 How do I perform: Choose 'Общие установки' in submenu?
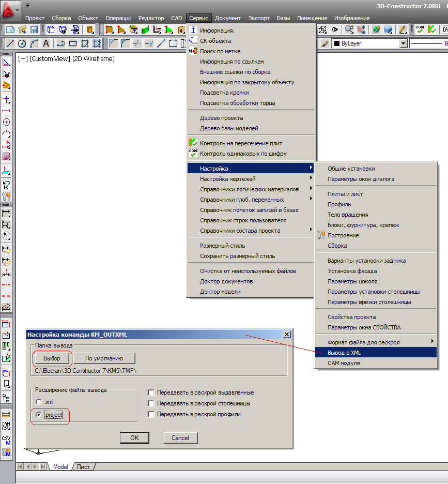pos(376,169)
